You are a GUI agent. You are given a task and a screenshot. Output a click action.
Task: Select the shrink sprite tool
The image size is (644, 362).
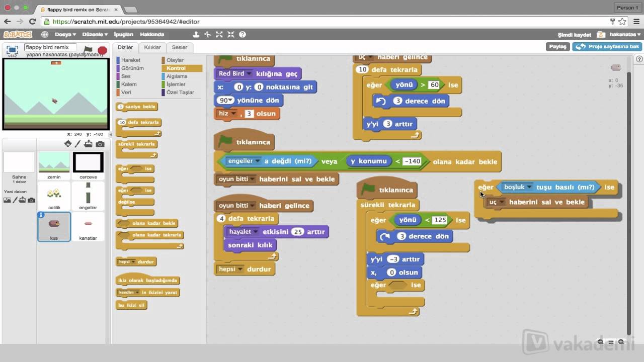click(231, 34)
